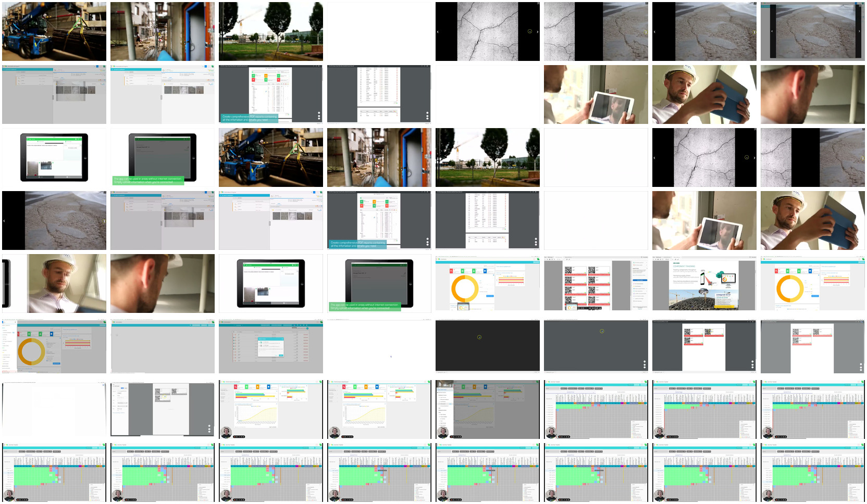Select the medium-grey loading screen with spinner circle
867x504 pixels.
click(596, 346)
